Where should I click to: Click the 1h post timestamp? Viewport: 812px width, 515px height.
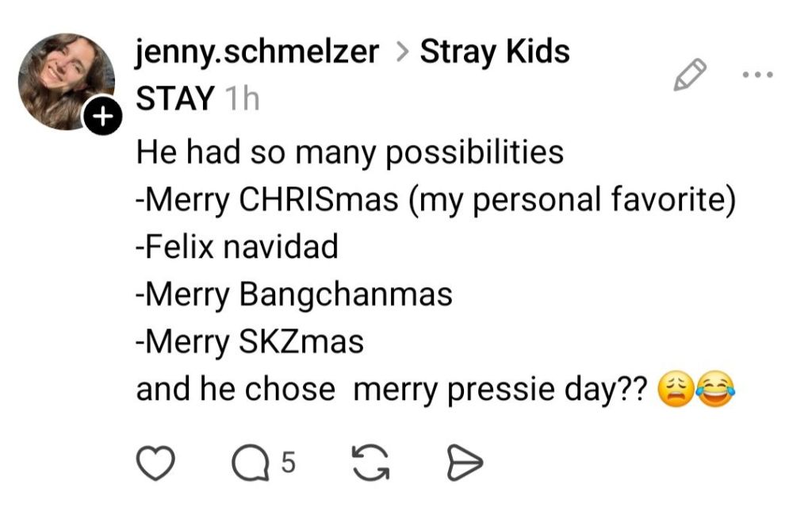[242, 99]
